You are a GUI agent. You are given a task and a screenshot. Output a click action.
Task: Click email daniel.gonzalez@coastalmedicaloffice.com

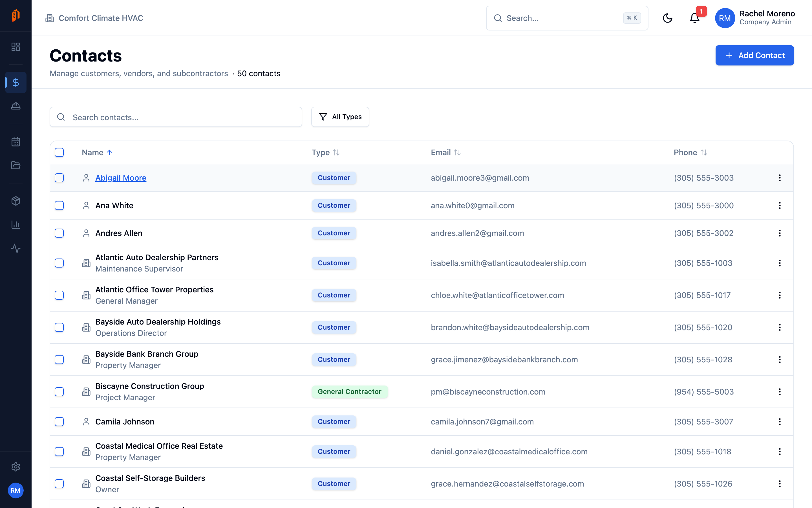[x=509, y=452]
